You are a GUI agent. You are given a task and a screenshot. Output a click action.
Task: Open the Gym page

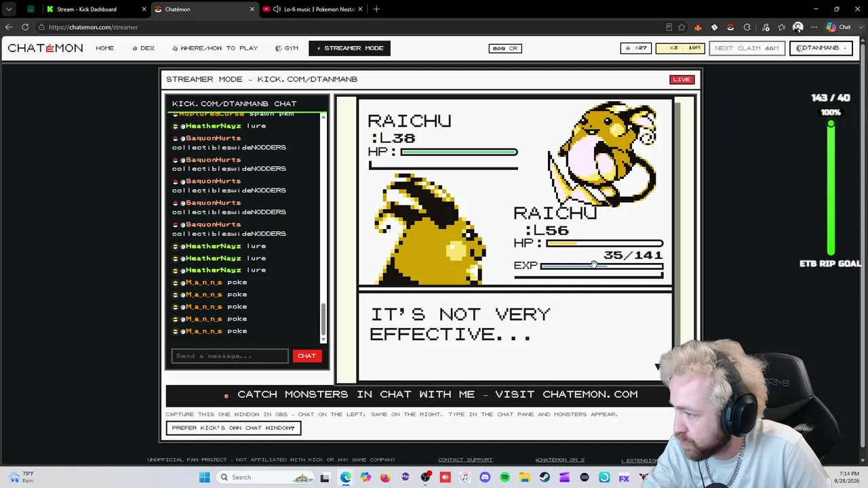[287, 48]
